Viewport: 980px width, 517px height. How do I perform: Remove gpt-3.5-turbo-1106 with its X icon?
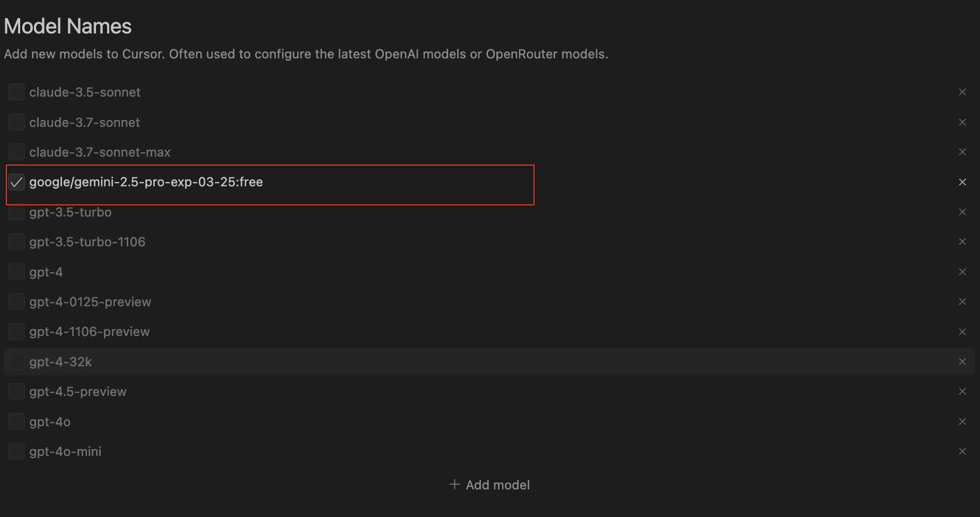pyautogui.click(x=962, y=242)
